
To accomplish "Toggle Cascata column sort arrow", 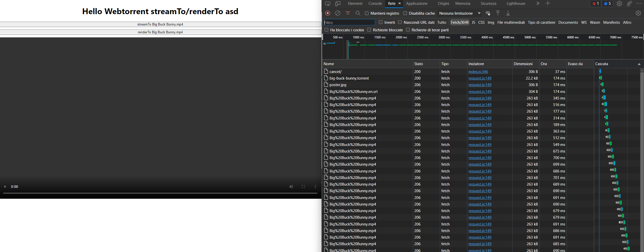I will pos(639,64).
